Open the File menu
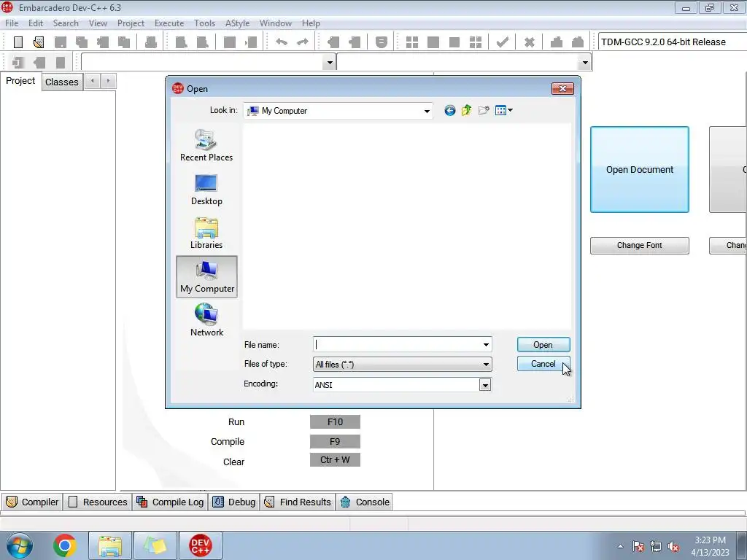 12,23
